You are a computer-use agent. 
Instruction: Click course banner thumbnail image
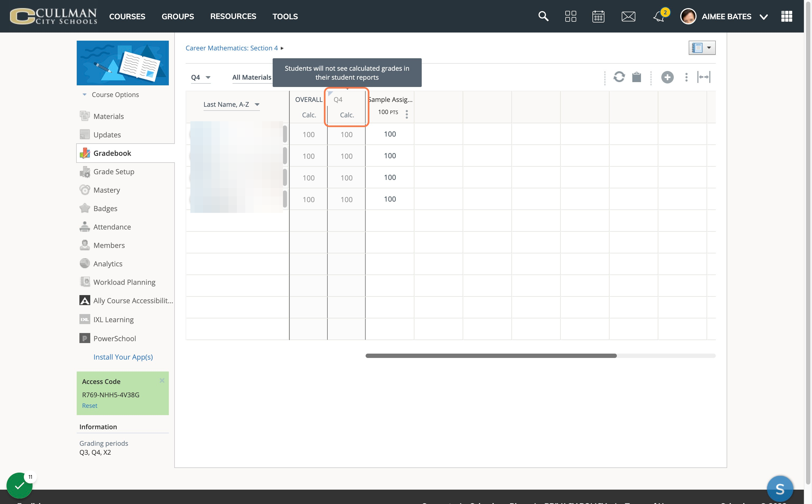(x=123, y=63)
